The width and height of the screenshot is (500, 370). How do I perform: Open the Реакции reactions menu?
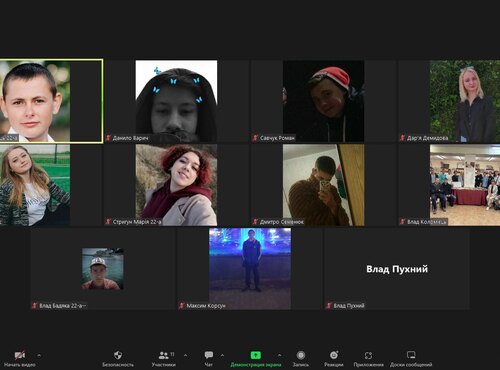334,359
